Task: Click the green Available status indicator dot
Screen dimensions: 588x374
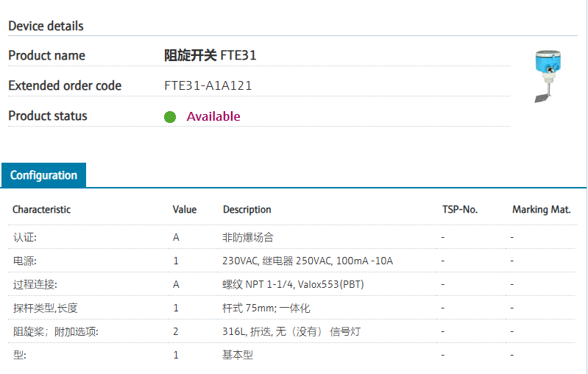Action: click(x=170, y=116)
